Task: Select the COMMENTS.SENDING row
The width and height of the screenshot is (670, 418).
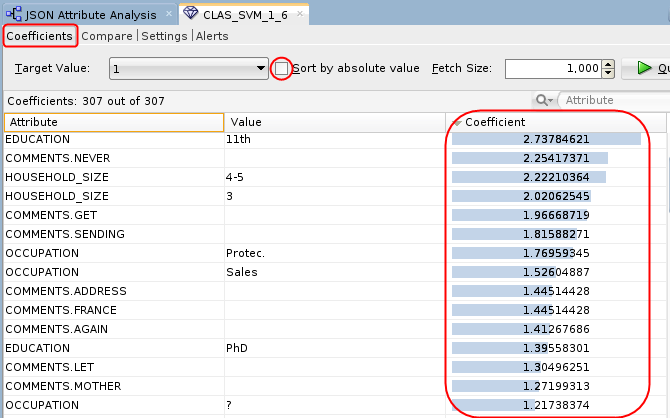Action: pos(335,234)
